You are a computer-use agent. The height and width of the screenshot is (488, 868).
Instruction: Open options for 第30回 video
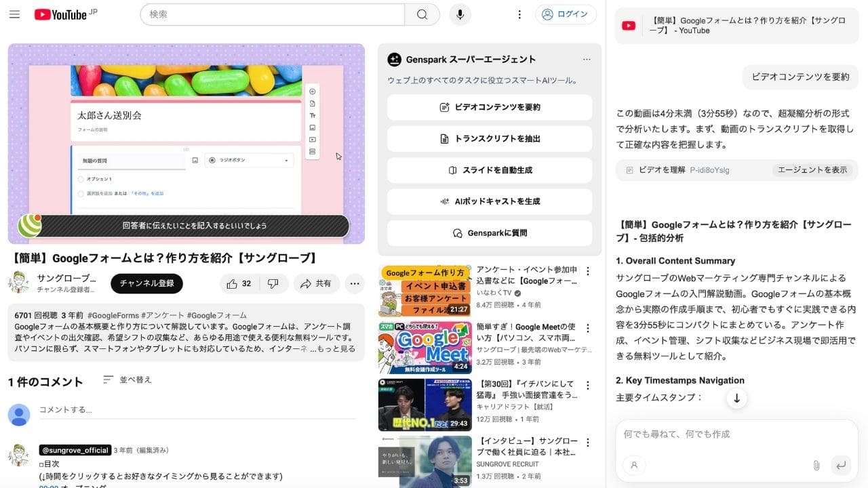(x=588, y=385)
